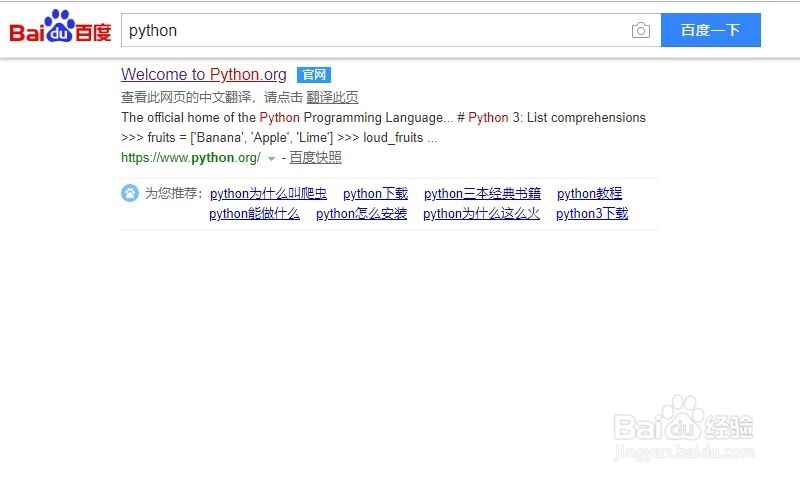800x480 pixels.
Task: Open the https://www.python.org/ URL link
Action: [191, 158]
